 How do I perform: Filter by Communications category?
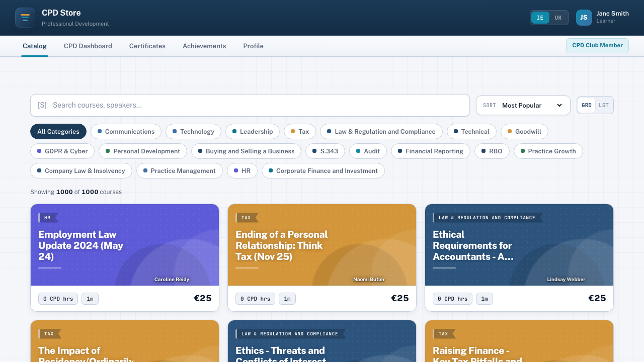126,132
